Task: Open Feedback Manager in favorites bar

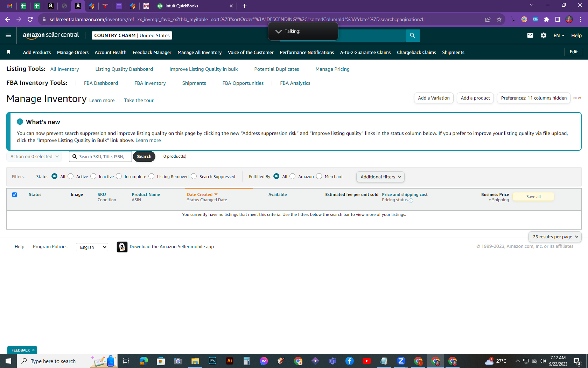Action: click(152, 53)
